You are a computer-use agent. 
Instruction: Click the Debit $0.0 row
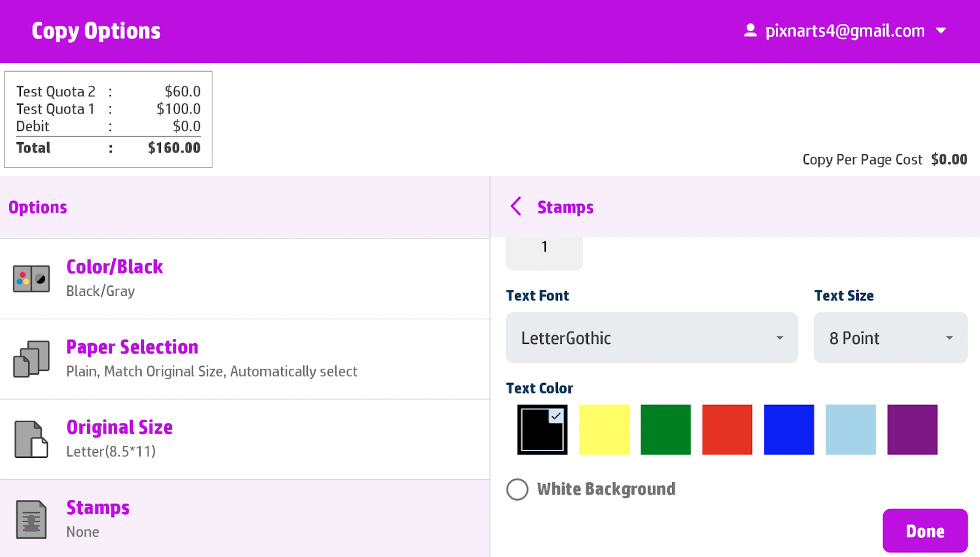(x=108, y=126)
